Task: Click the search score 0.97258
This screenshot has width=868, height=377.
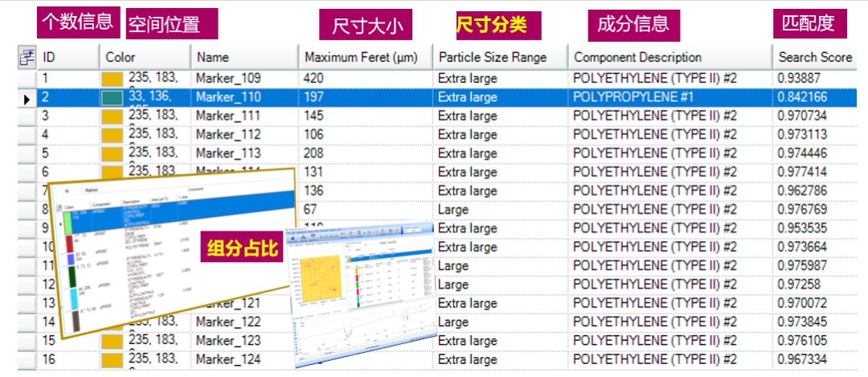Action: 800,285
